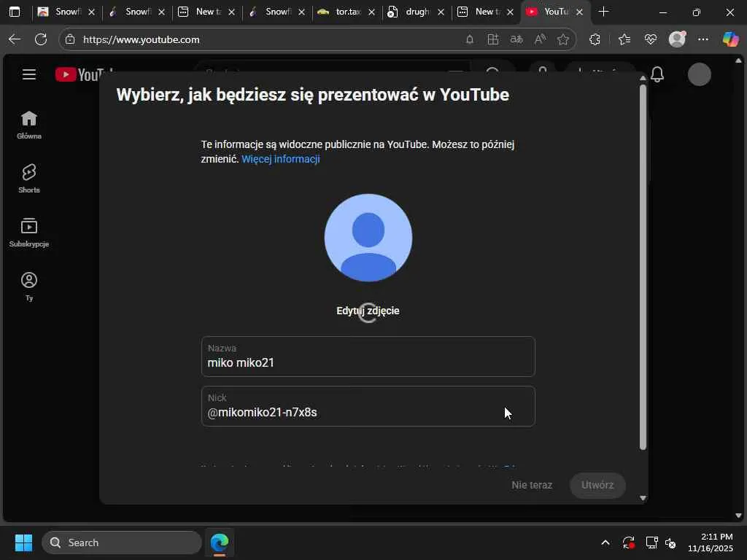Viewport: 747px width, 560px height.
Task: Show hidden system tray icons
Action: click(x=605, y=542)
